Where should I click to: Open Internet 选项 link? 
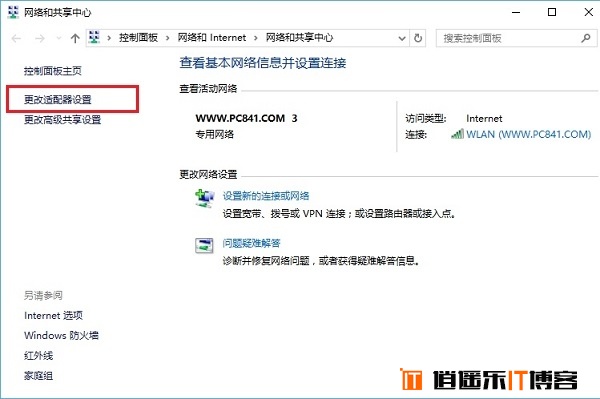click(53, 316)
